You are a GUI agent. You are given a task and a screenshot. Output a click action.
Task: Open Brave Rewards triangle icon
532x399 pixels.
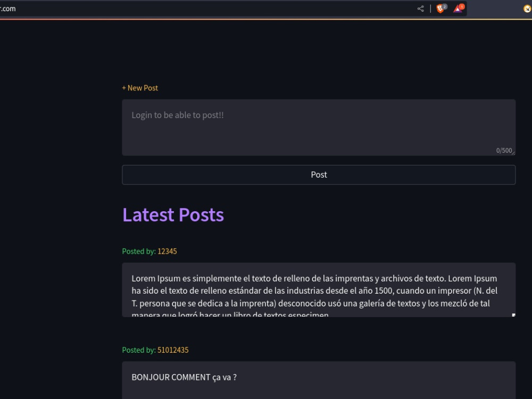click(458, 9)
